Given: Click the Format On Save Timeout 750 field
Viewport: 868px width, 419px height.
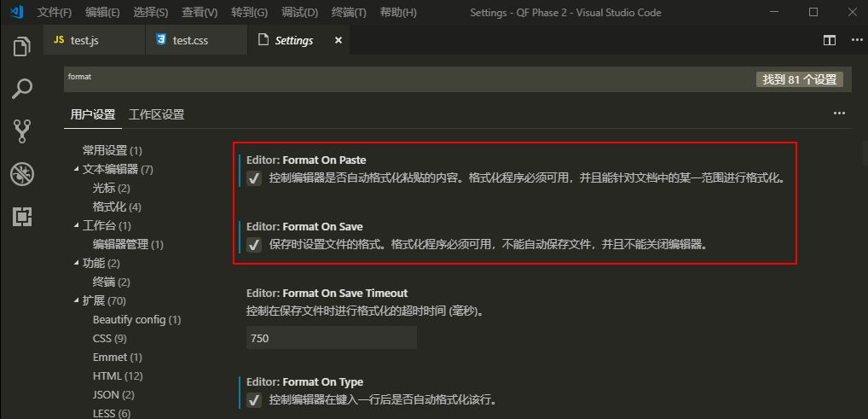Looking at the screenshot, I should [x=332, y=338].
